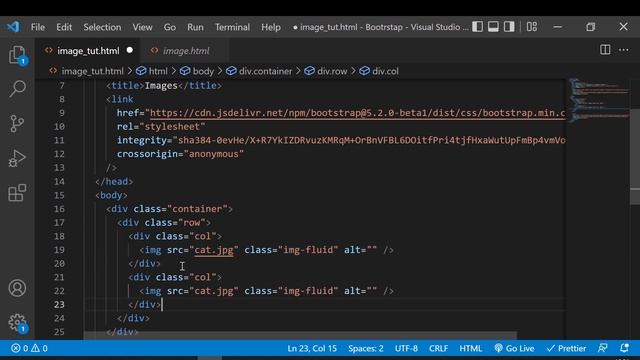
Task: Toggle the bottom panel layout icon
Action: (x=493, y=27)
